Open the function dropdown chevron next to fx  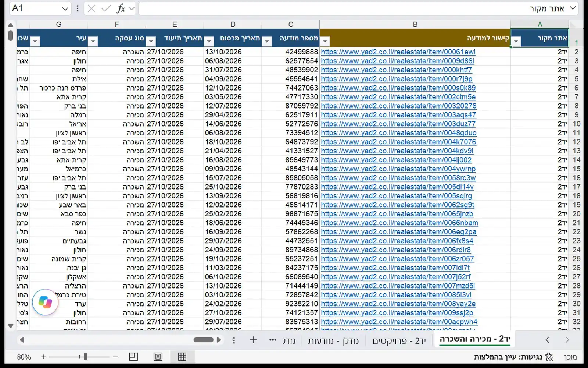click(x=132, y=8)
